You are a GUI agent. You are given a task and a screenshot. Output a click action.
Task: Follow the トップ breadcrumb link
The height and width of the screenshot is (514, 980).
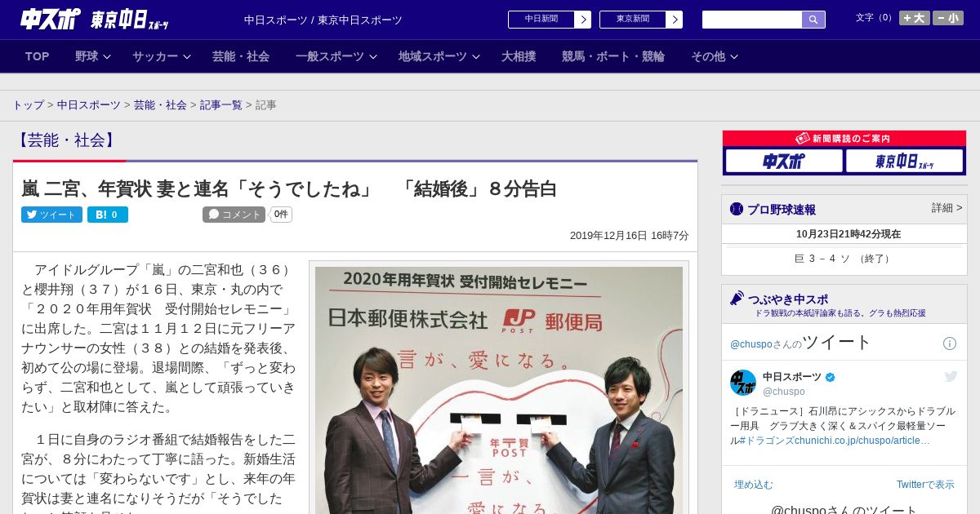click(28, 105)
